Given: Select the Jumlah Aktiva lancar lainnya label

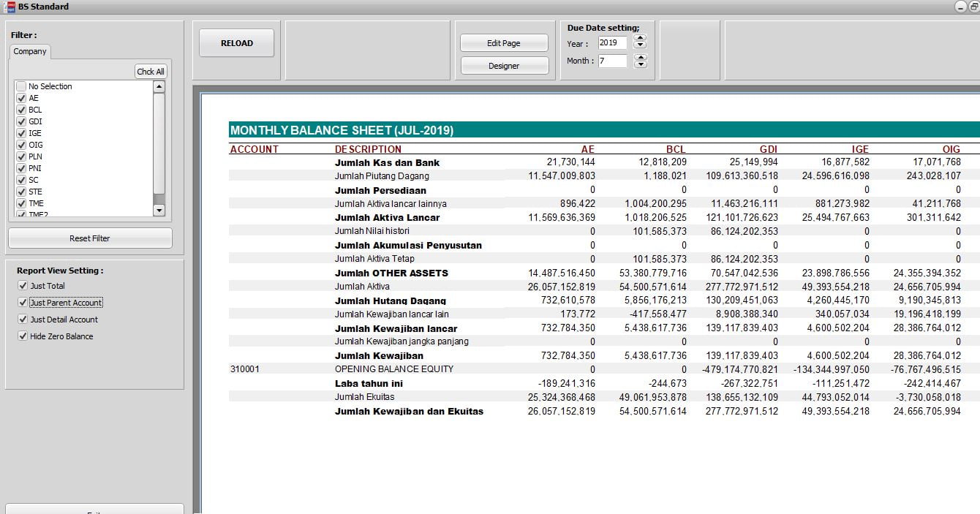Looking at the screenshot, I should click(x=391, y=204).
